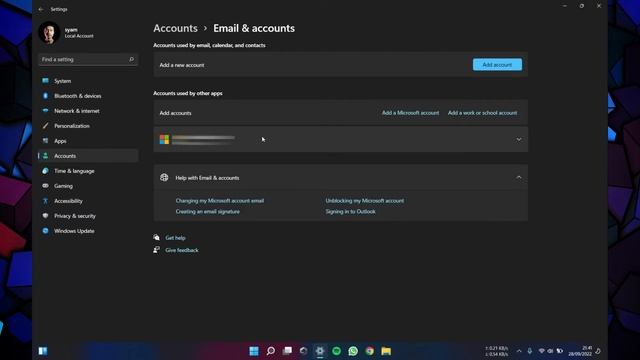Click the Accounts breadcrumb link

pyautogui.click(x=175, y=28)
